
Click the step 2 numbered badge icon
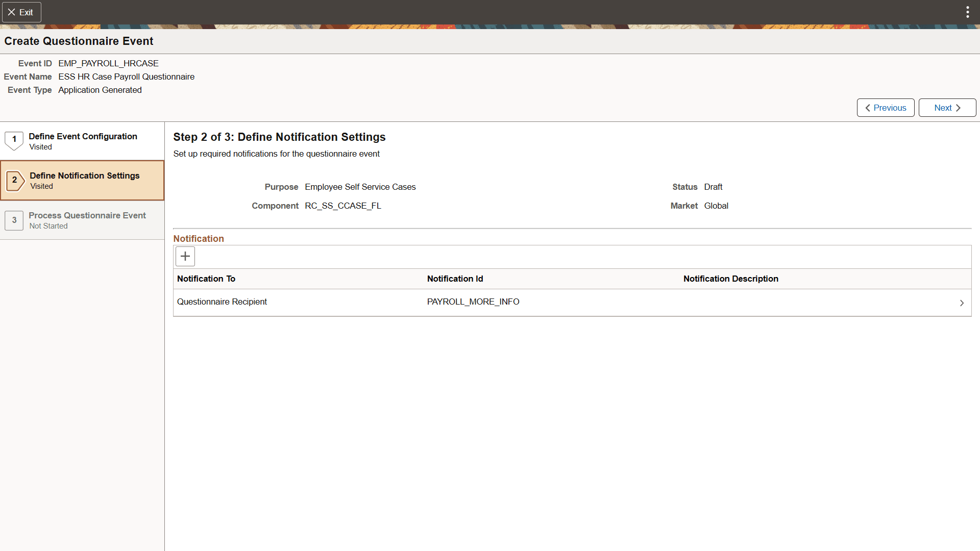[15, 180]
